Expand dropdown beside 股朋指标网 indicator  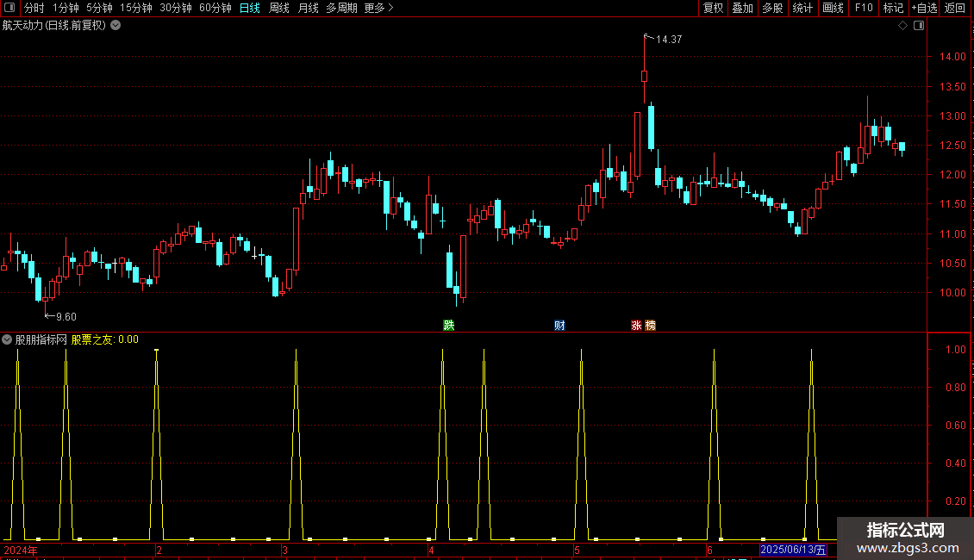tap(7, 339)
